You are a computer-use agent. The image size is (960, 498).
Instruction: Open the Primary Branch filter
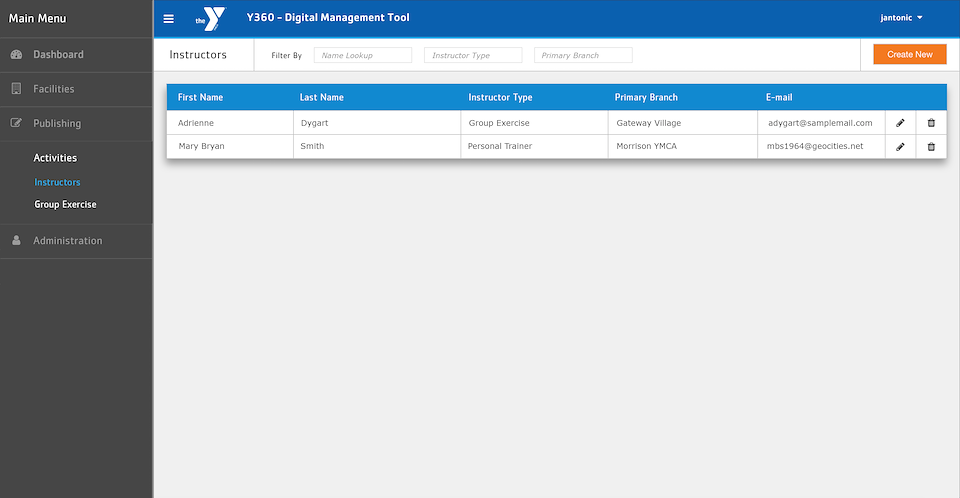583,55
